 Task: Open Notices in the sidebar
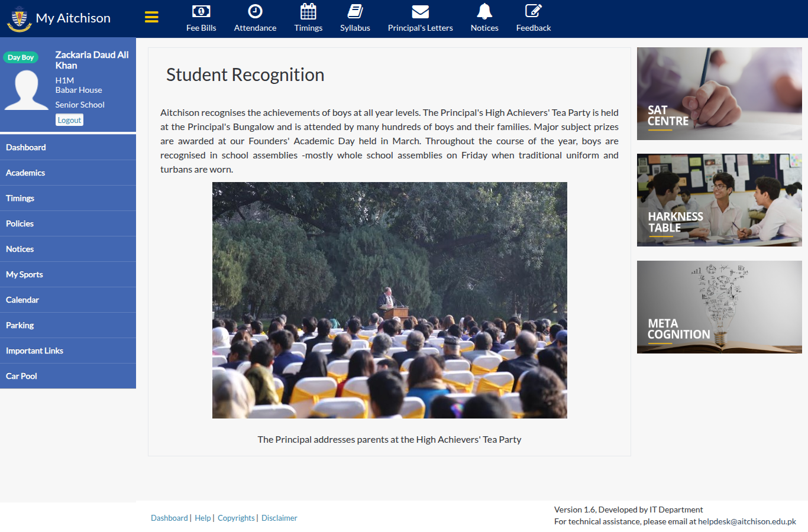(68, 249)
